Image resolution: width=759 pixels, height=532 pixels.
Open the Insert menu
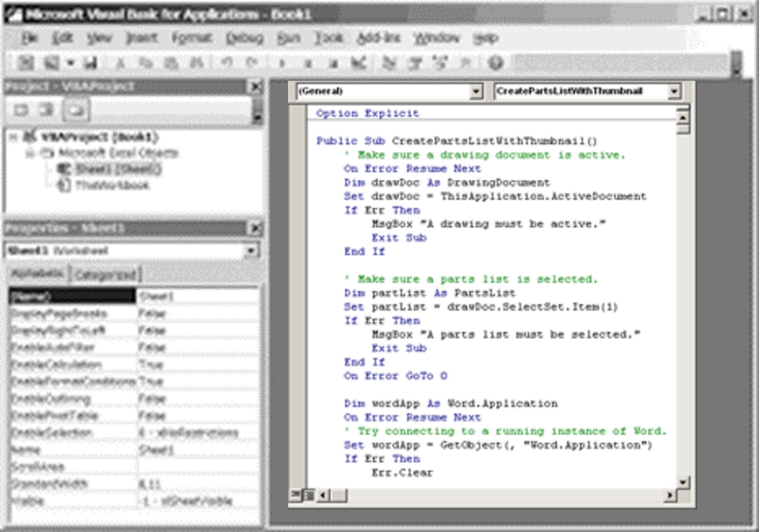point(142,38)
